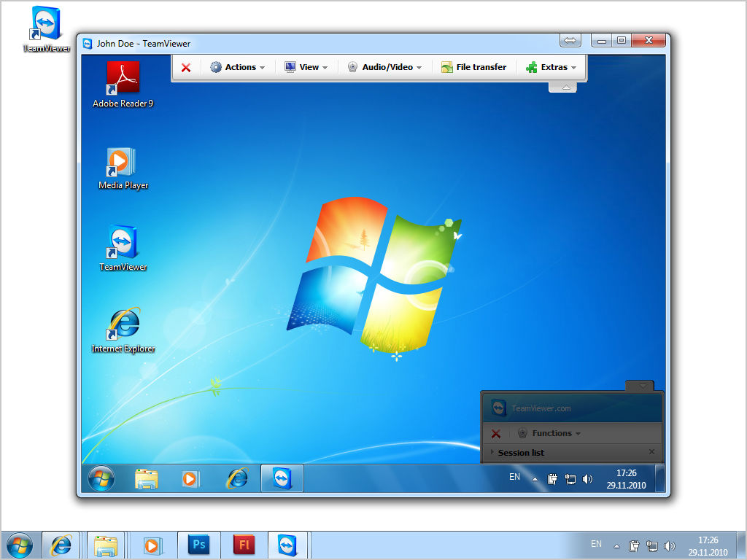Viewport: 747px width, 560px height.
Task: Open File transfer from toolbar
Action: point(473,67)
